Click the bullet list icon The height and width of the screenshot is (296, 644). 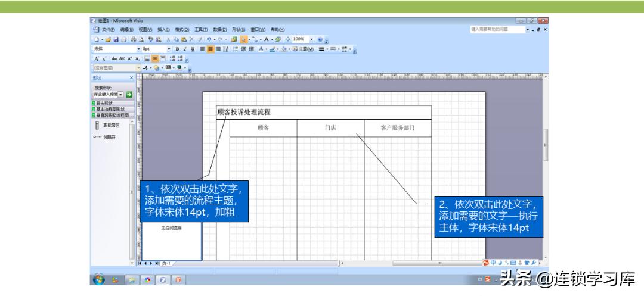(236, 49)
